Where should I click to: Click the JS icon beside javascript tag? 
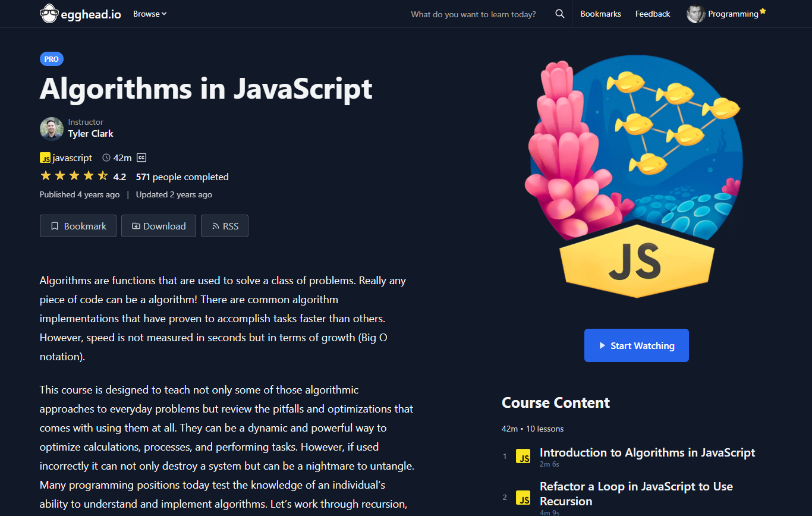click(45, 158)
